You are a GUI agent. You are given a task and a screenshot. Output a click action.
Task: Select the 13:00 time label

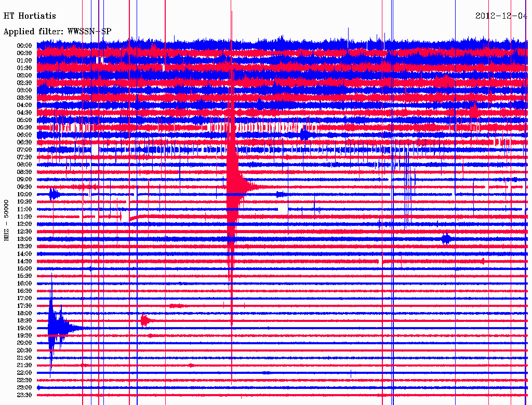pos(24,239)
